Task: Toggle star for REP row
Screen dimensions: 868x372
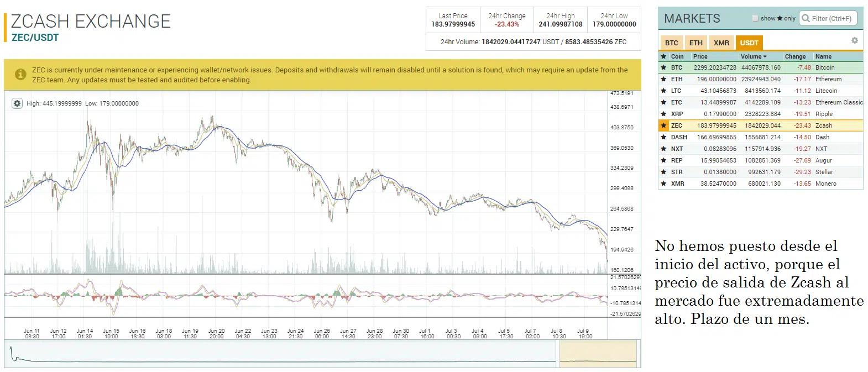Action: [663, 160]
